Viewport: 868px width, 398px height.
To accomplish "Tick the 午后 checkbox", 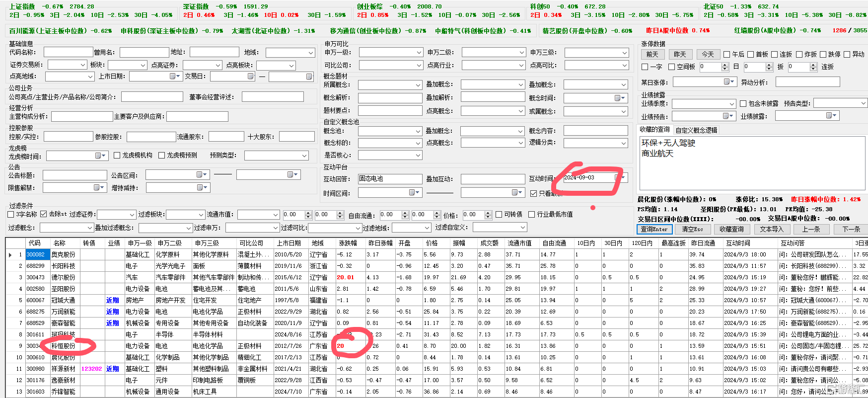I will [x=727, y=54].
